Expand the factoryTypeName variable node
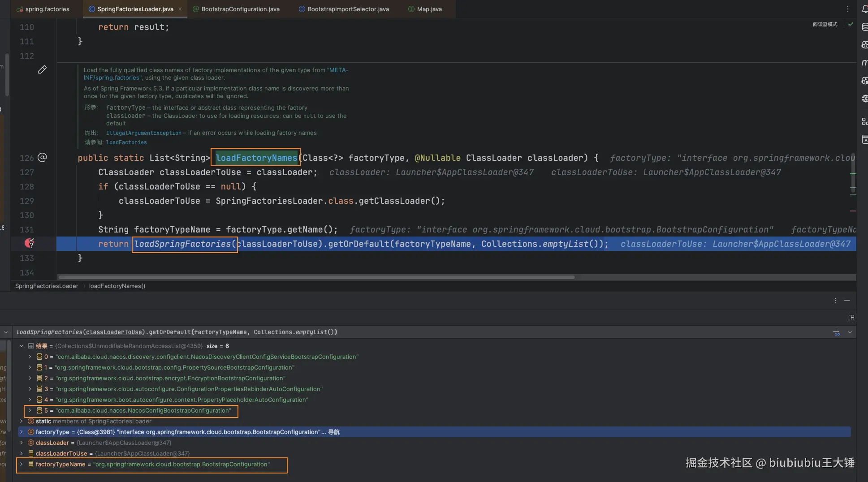 tap(22, 464)
